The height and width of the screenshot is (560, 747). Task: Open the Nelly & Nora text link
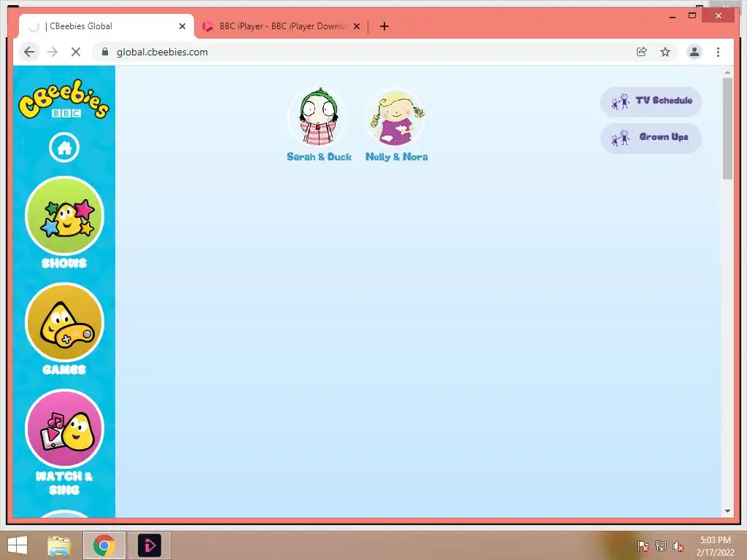pos(396,157)
